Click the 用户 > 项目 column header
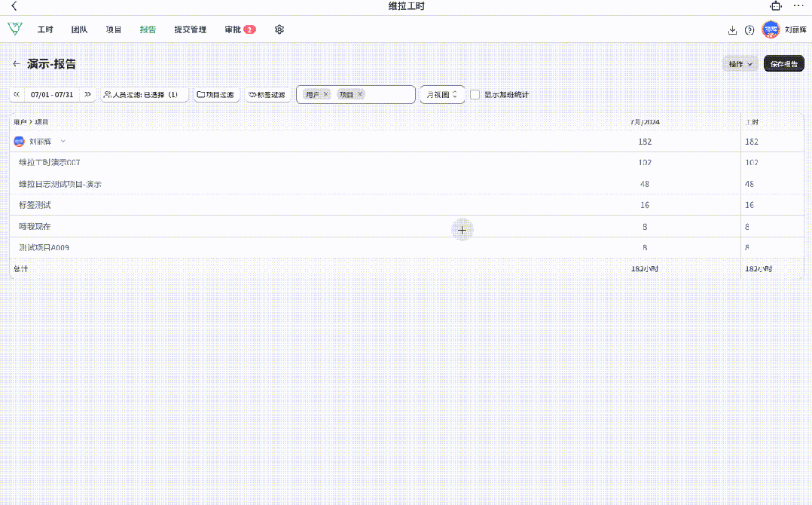812x505 pixels. tap(31, 121)
